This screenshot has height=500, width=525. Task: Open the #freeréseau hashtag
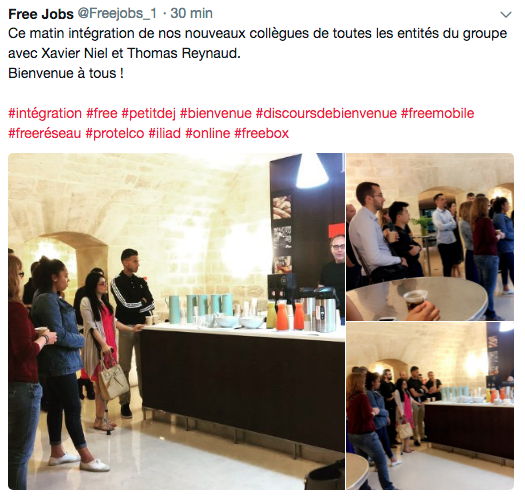(x=45, y=134)
